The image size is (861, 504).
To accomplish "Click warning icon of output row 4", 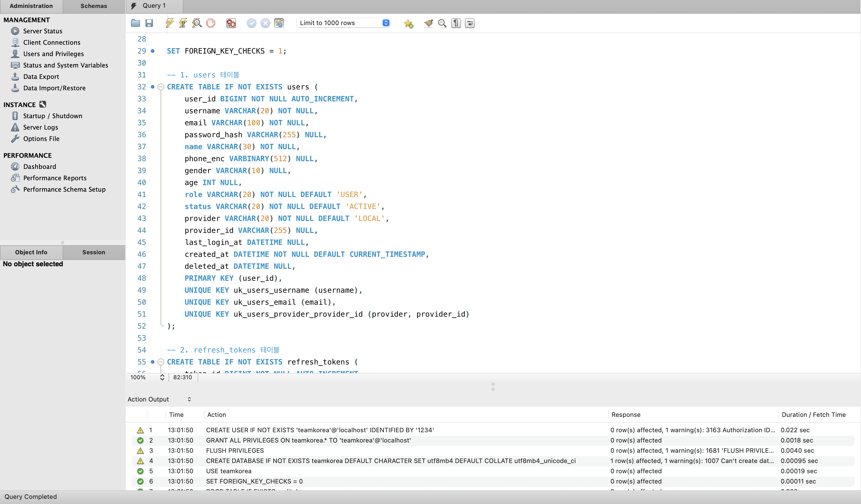I will [x=140, y=461].
